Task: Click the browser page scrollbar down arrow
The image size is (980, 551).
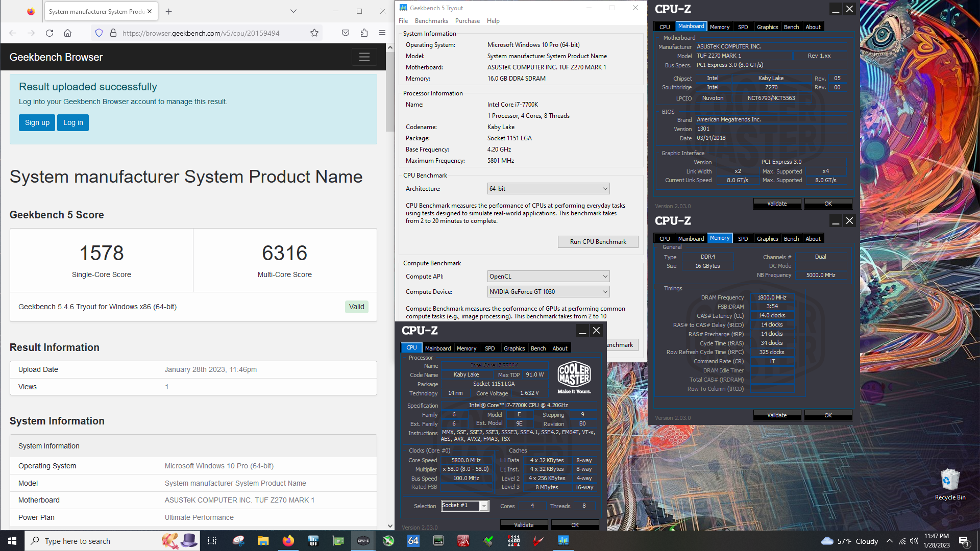Action: click(x=390, y=526)
